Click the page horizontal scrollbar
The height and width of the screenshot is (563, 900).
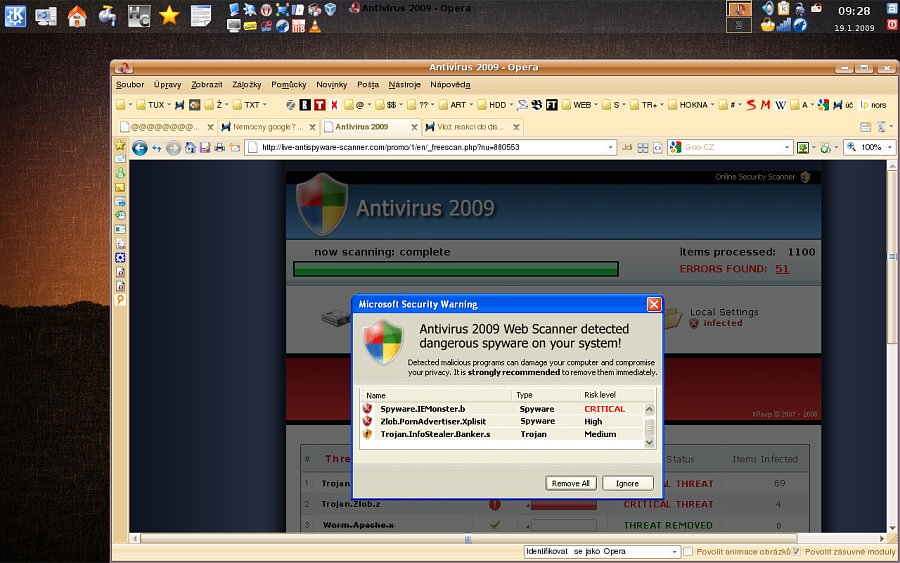[x=468, y=538]
